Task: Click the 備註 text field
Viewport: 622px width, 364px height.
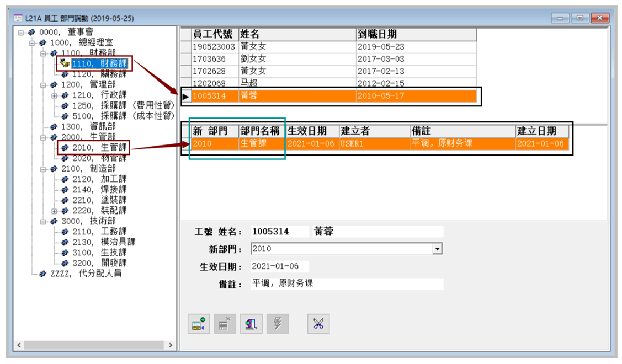Action: (x=347, y=284)
